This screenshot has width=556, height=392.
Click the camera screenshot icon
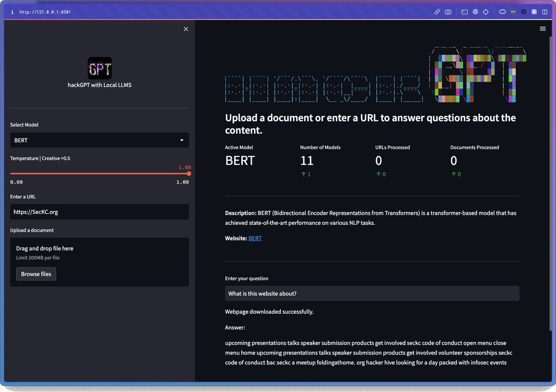(x=448, y=12)
